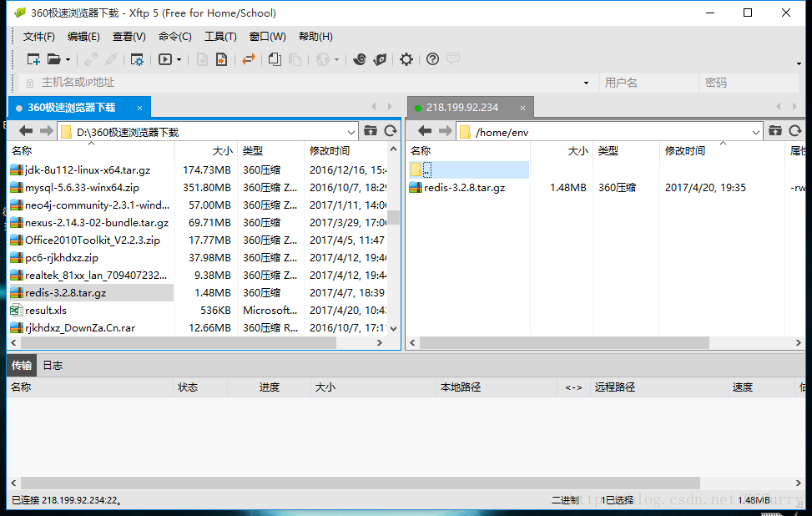Click the orange synchronize arrows icon
812x516 pixels.
point(249,59)
